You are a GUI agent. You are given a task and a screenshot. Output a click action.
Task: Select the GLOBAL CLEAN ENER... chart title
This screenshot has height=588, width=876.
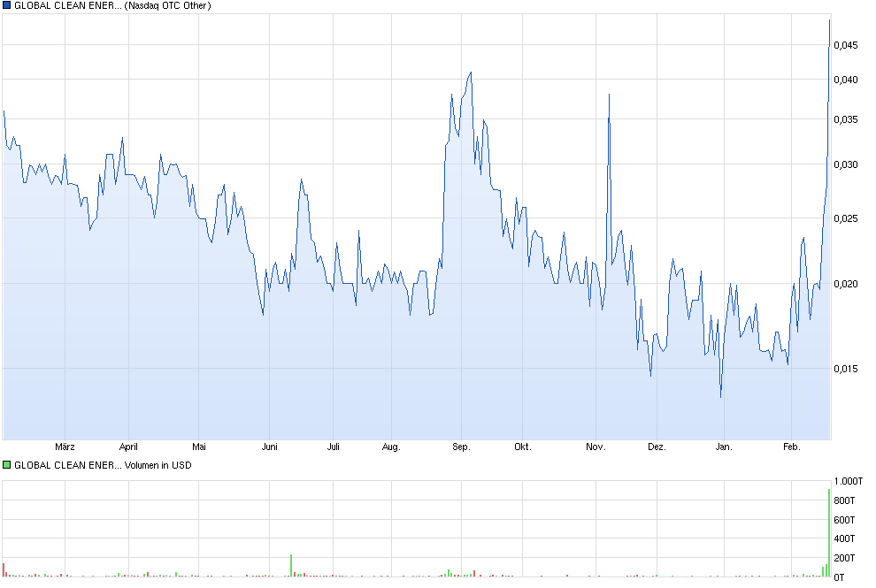coord(66,7)
